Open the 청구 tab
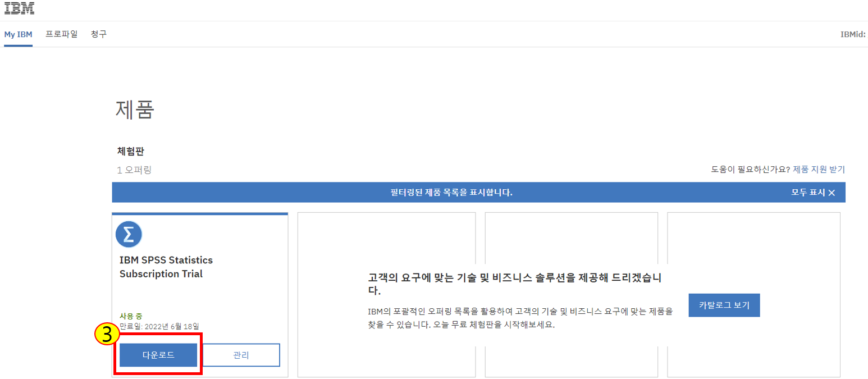Screen dimensions: 868x379 coord(99,34)
